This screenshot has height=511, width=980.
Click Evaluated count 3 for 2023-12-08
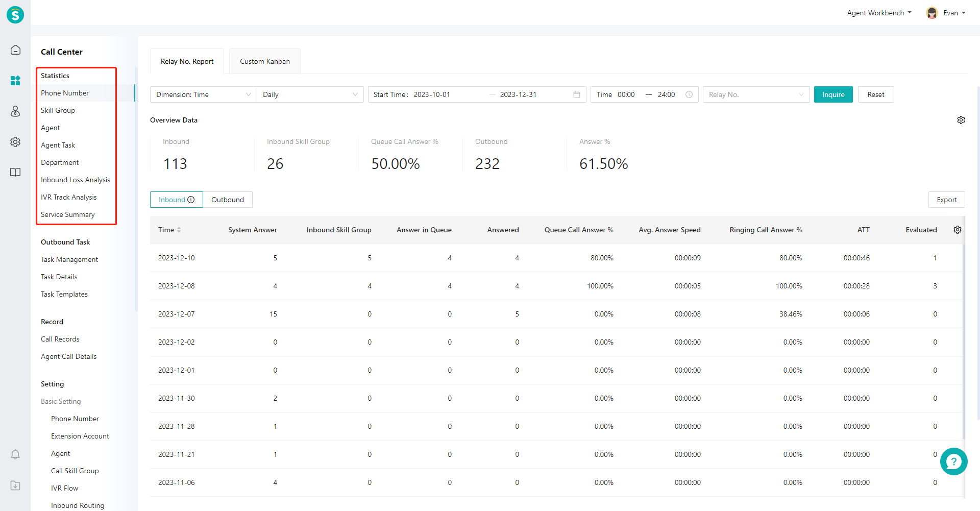coord(935,286)
